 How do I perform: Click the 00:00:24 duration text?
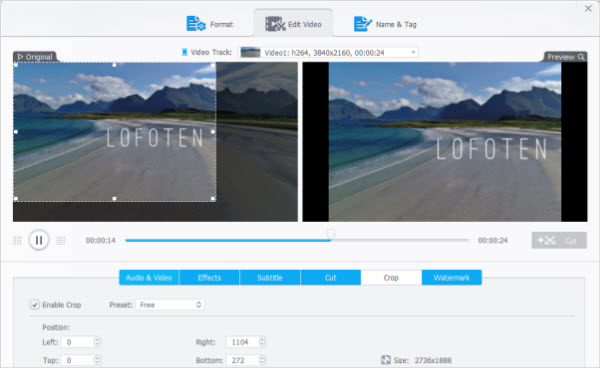[493, 240]
